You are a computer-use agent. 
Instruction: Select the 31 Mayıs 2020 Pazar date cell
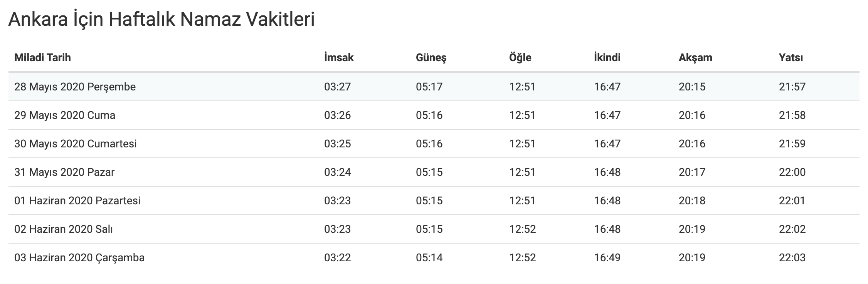pyautogui.click(x=64, y=172)
